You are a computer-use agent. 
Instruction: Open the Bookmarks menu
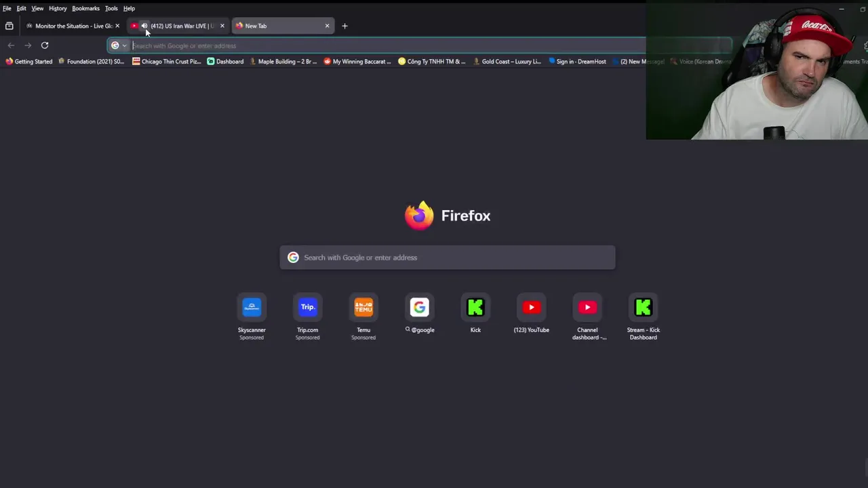[85, 8]
